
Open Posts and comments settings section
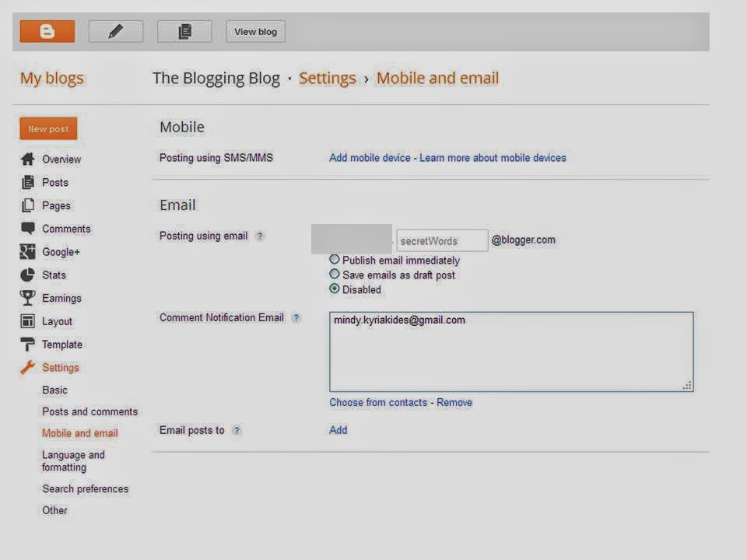tap(90, 411)
